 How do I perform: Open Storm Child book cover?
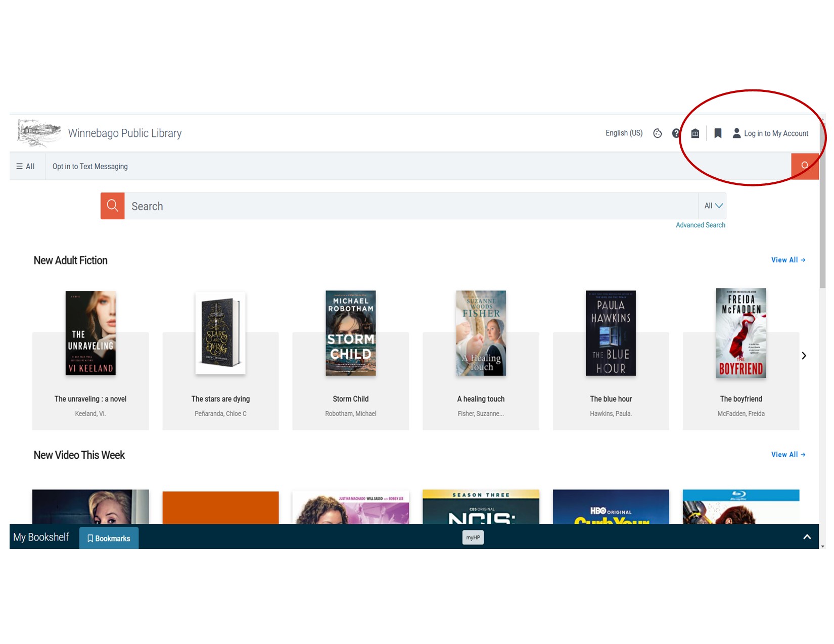click(x=351, y=333)
